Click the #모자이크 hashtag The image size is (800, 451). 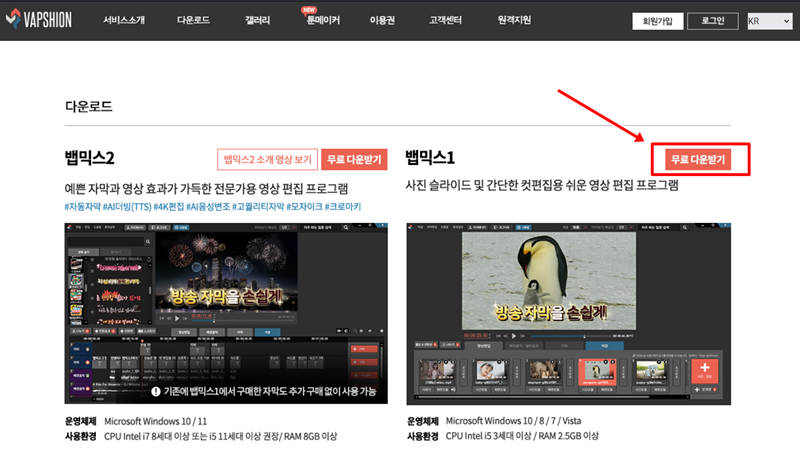(305, 207)
